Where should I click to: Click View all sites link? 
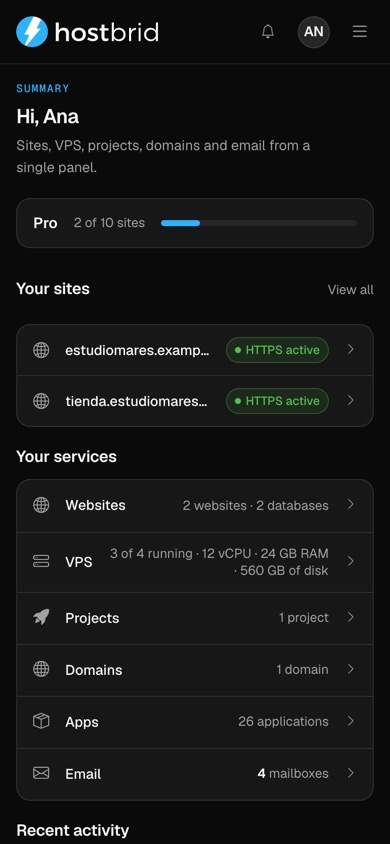[351, 290]
